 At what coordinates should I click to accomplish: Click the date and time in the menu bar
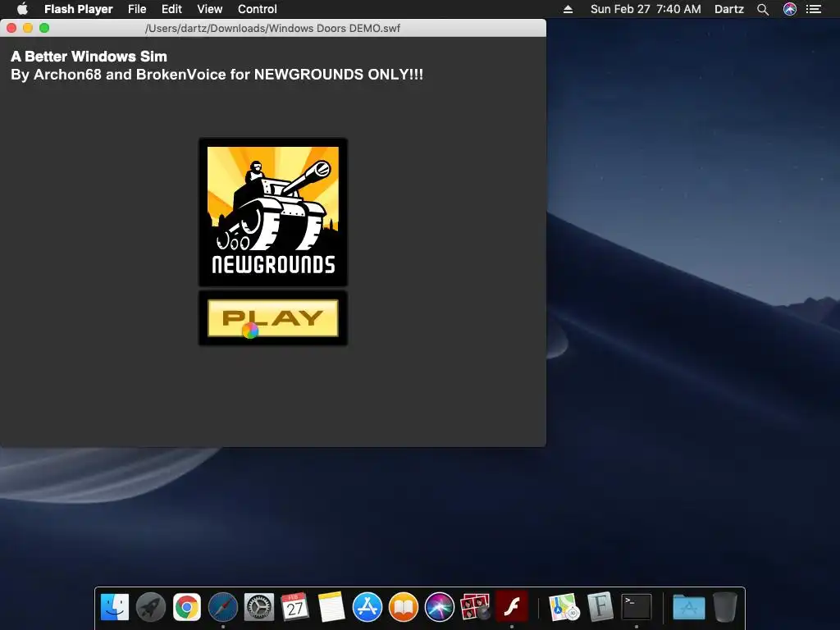coord(646,9)
